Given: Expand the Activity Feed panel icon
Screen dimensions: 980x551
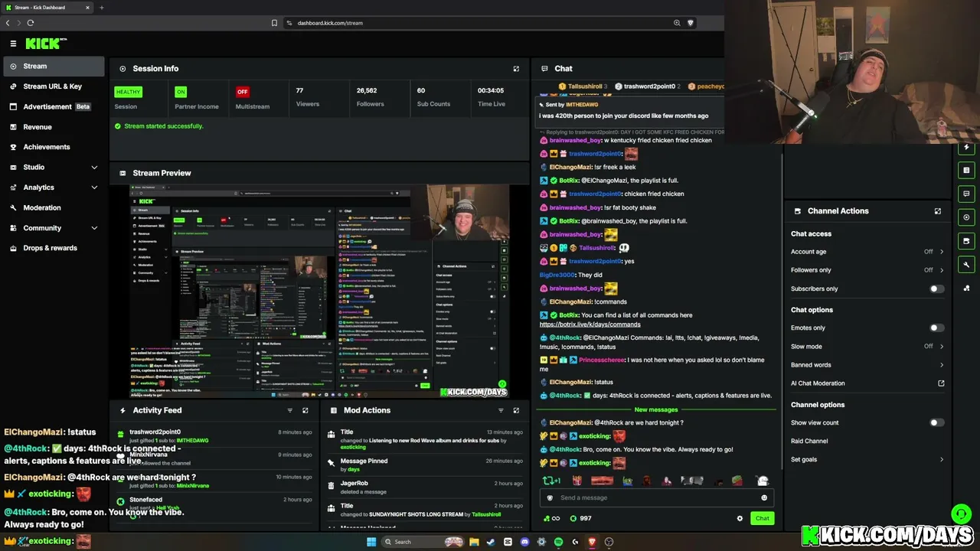Looking at the screenshot, I should [x=305, y=410].
